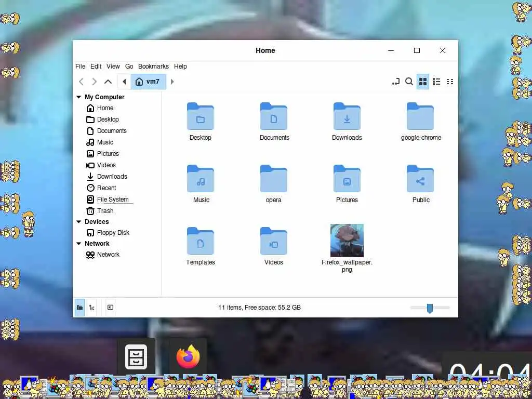
Task: Close the Home window
Action: click(x=443, y=50)
